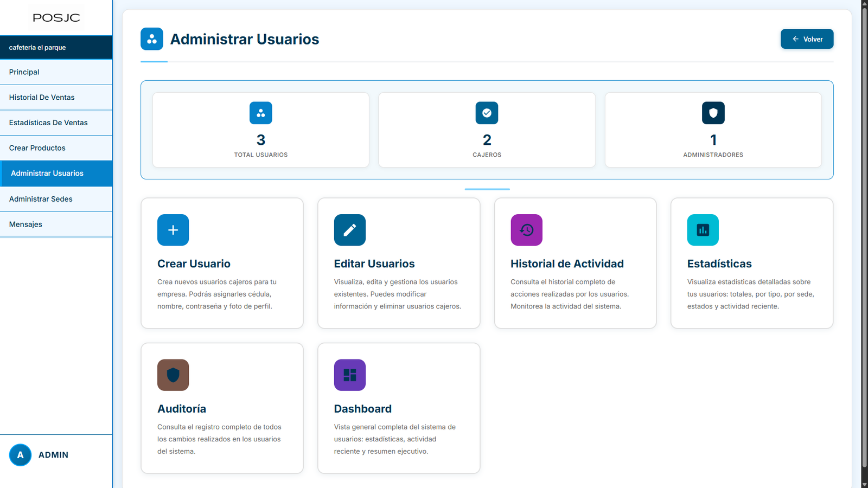The width and height of the screenshot is (868, 488).
Task: Open the Mensajes section
Action: (x=25, y=224)
